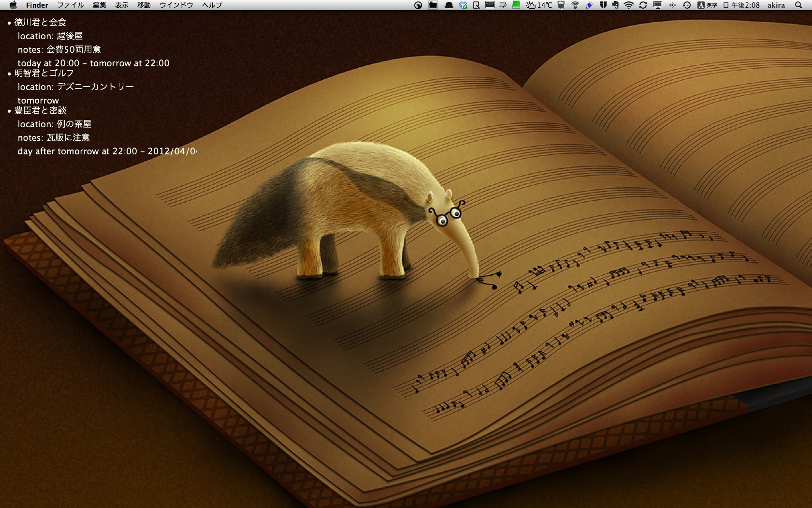812x508 pixels.
Task: Open the Dropbox menu bar icon
Action: (x=463, y=5)
